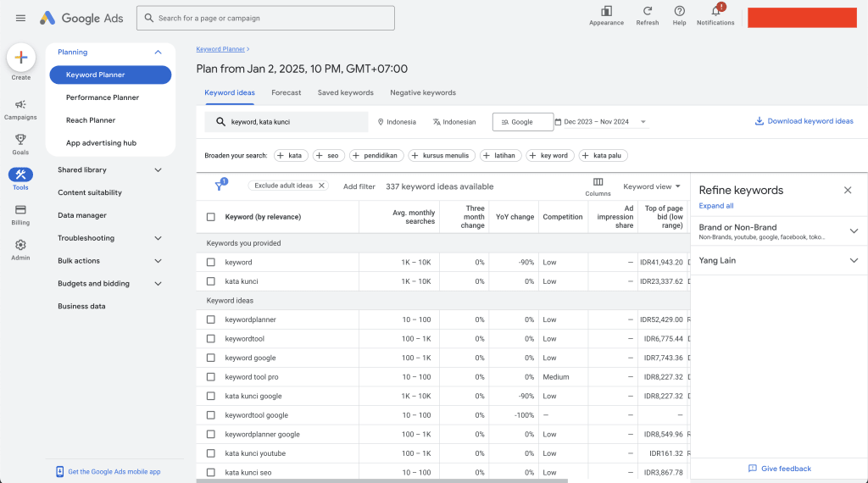The height and width of the screenshot is (483, 868).
Task: Click the 'keyword, kata kunci' search box
Action: tap(287, 122)
